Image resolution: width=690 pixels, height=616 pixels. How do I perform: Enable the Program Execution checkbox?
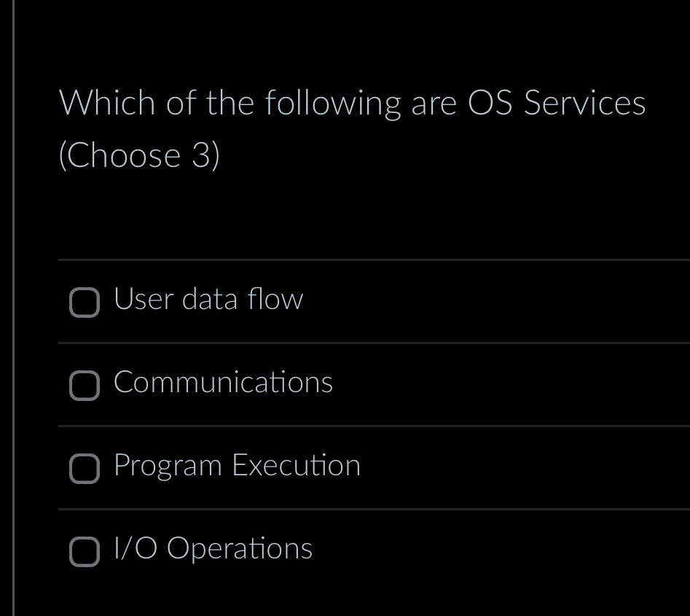point(85,469)
